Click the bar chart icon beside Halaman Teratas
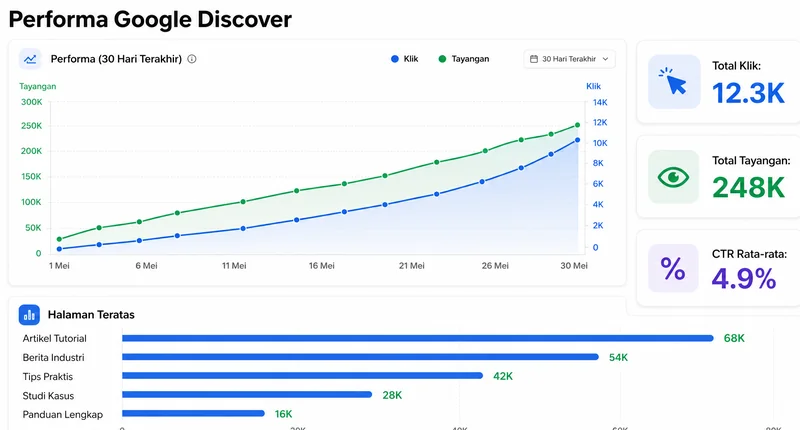This screenshot has width=800, height=430. click(x=29, y=315)
